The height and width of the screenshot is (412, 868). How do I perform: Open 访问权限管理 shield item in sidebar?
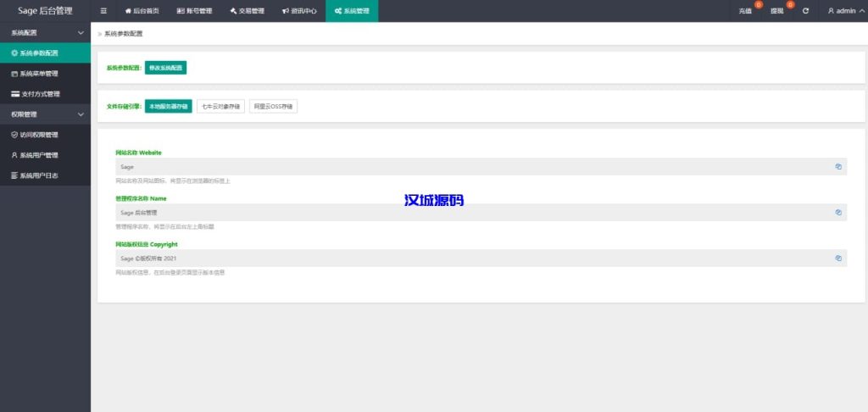[45, 135]
